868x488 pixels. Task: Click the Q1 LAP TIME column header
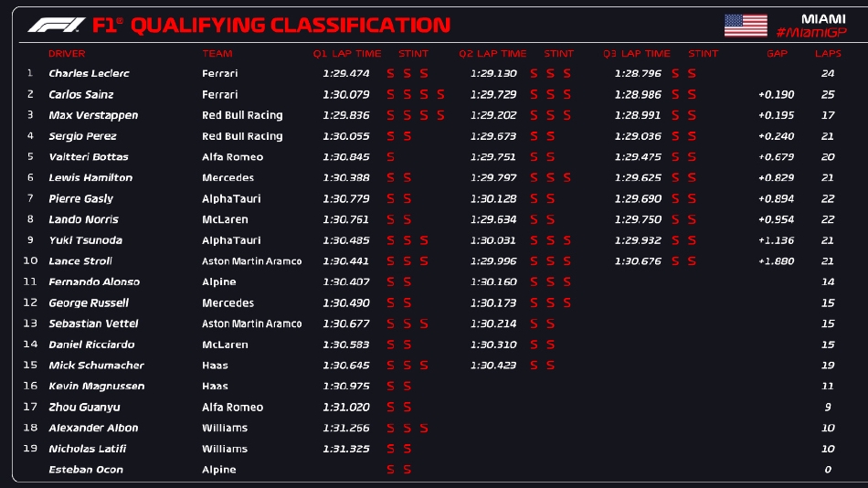click(x=347, y=54)
